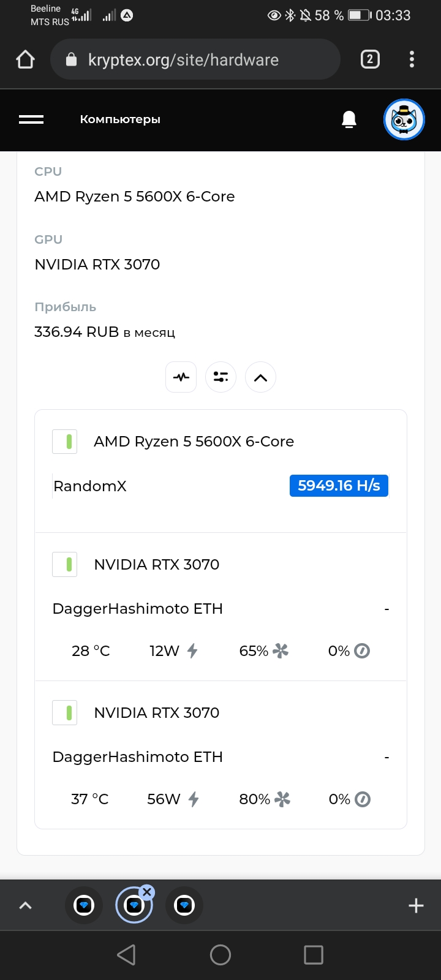Click the 5949.16 H/s hashrate badge
The image size is (441, 980).
point(339,486)
